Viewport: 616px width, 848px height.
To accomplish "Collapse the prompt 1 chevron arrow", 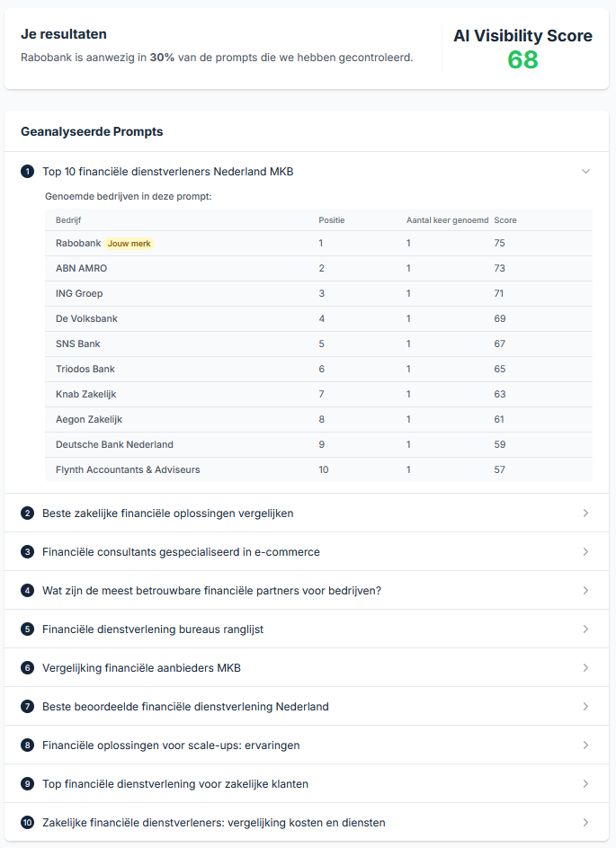I will 585,172.
